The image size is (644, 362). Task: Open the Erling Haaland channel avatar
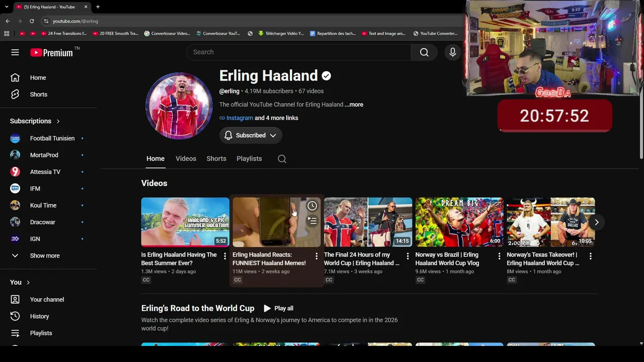click(x=179, y=106)
